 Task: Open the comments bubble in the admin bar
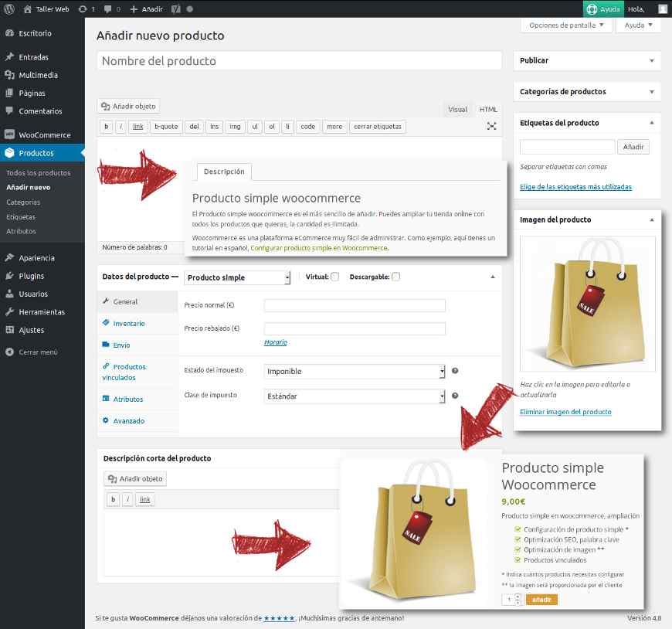(107, 9)
